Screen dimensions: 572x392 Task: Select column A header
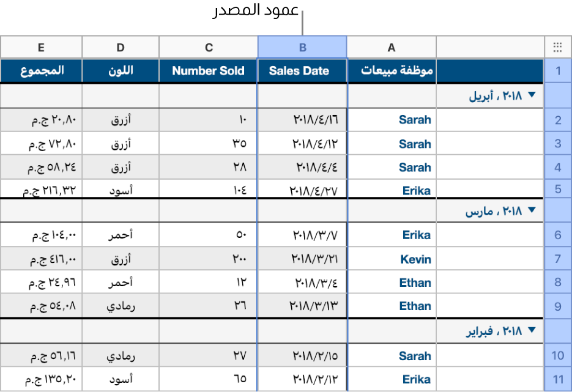click(x=391, y=47)
